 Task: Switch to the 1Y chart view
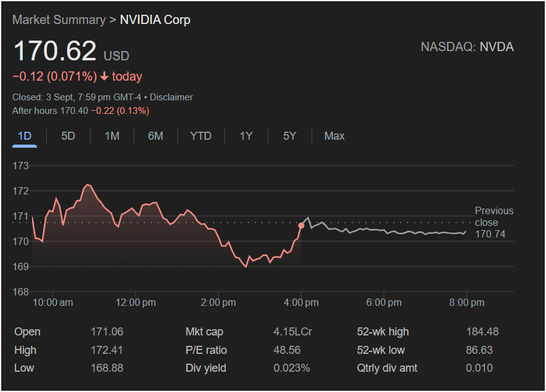(246, 136)
